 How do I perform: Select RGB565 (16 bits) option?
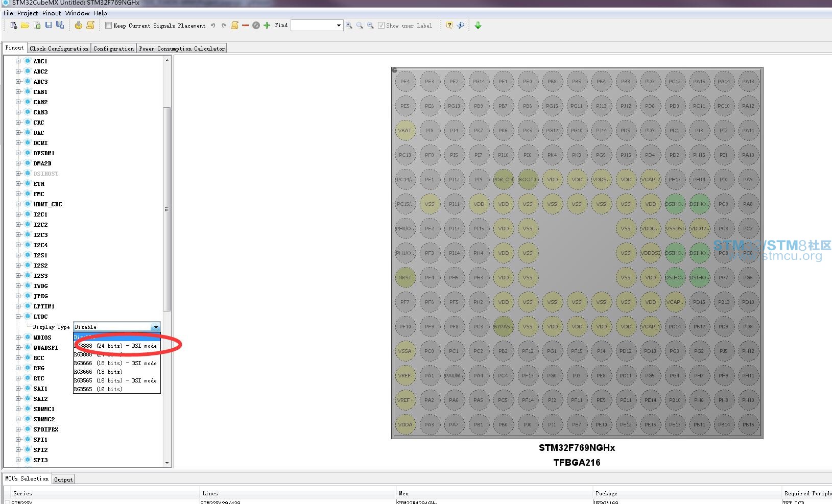click(117, 389)
